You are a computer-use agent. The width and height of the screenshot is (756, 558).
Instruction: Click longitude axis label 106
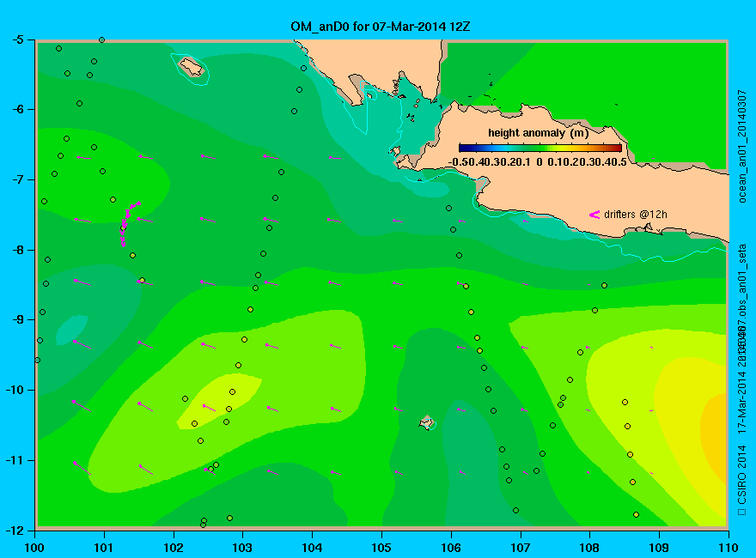point(451,548)
